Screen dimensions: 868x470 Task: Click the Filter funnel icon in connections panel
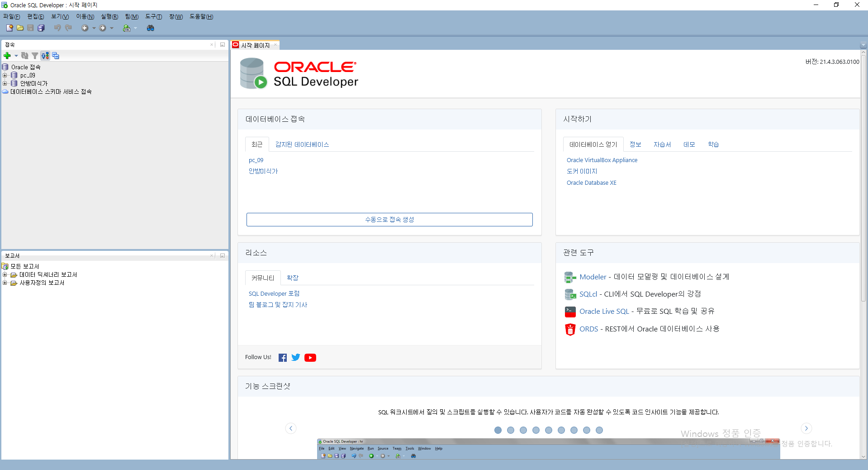(35, 56)
